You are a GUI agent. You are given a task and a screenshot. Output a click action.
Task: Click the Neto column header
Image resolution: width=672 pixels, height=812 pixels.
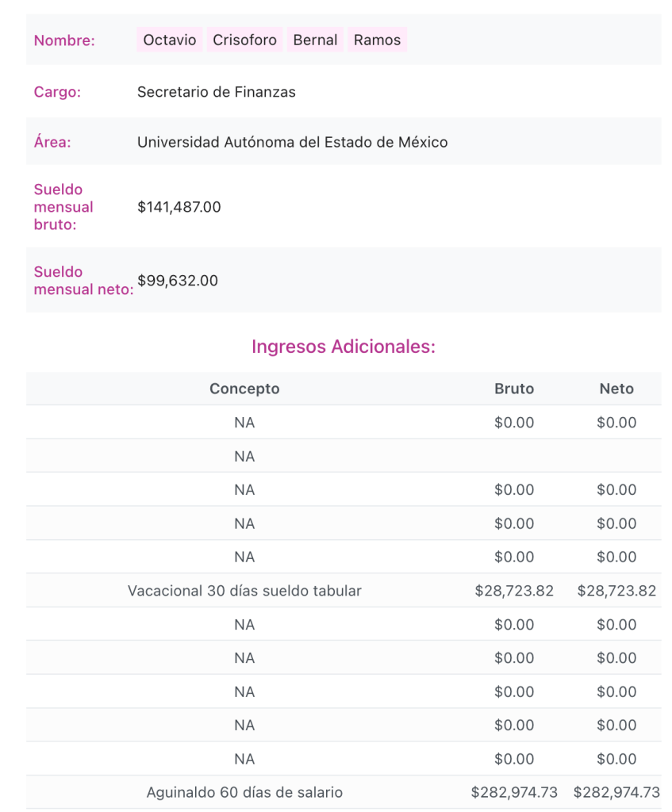pos(616,389)
